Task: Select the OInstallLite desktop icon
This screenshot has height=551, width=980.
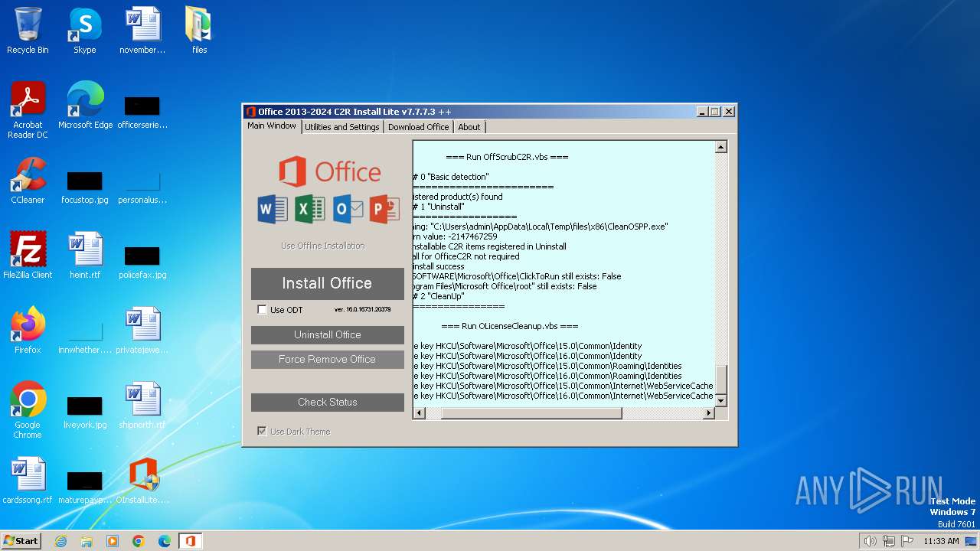Action: (x=142, y=481)
